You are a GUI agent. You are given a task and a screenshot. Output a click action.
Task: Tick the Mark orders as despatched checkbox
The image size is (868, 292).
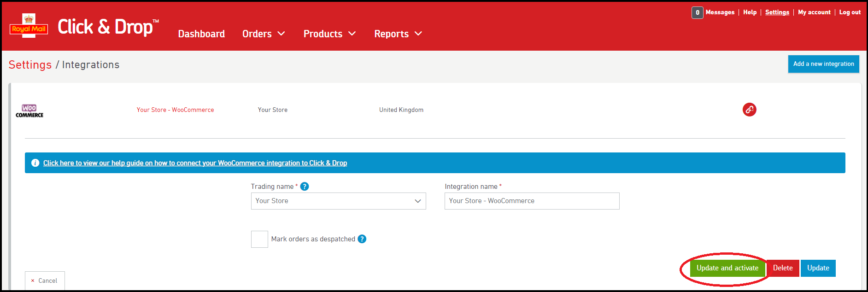[259, 239]
